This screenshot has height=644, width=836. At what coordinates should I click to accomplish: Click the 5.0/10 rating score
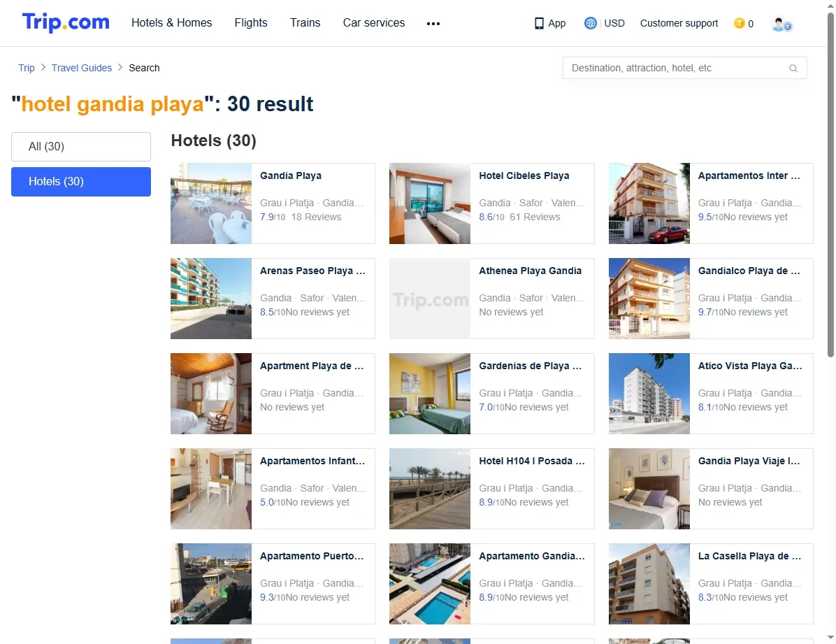273,502
